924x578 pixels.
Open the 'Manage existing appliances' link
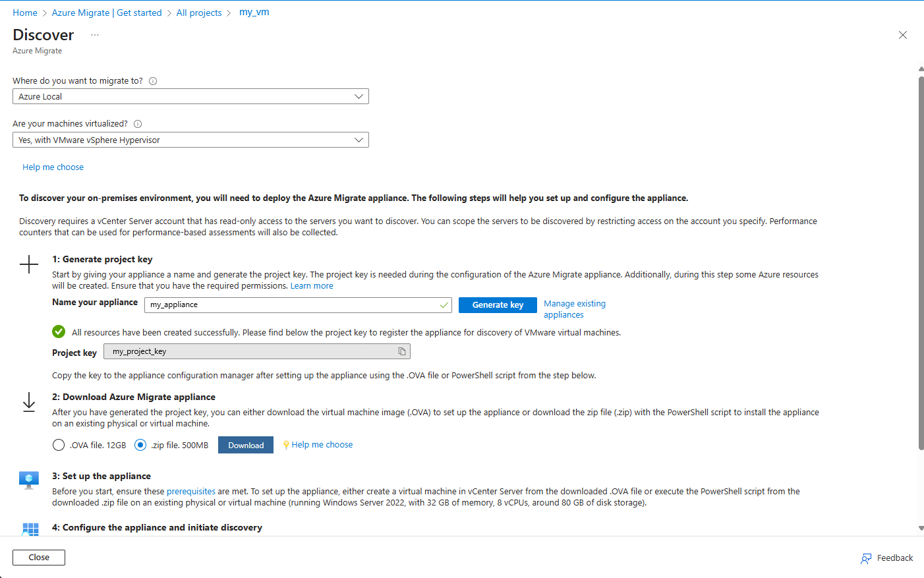click(x=574, y=308)
